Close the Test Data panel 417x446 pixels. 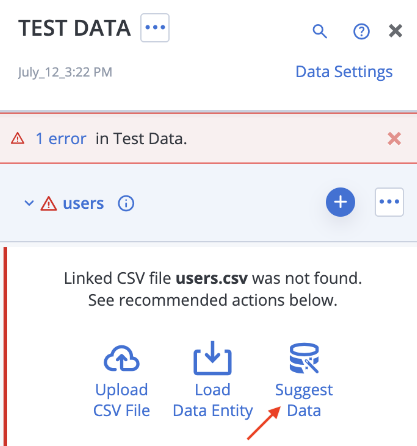pos(395,31)
